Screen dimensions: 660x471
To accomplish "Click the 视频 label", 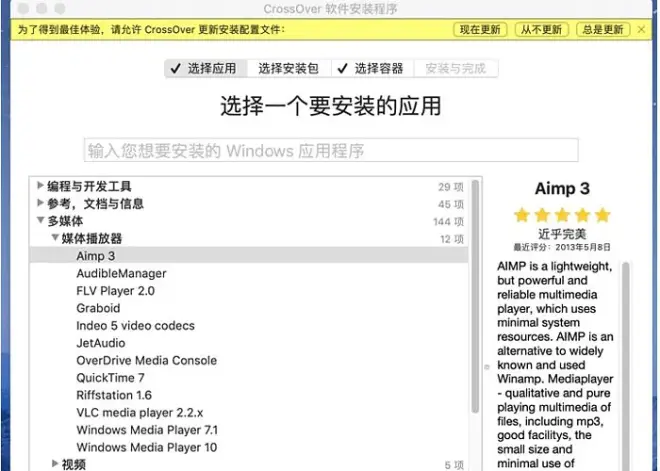I will coord(74,464).
